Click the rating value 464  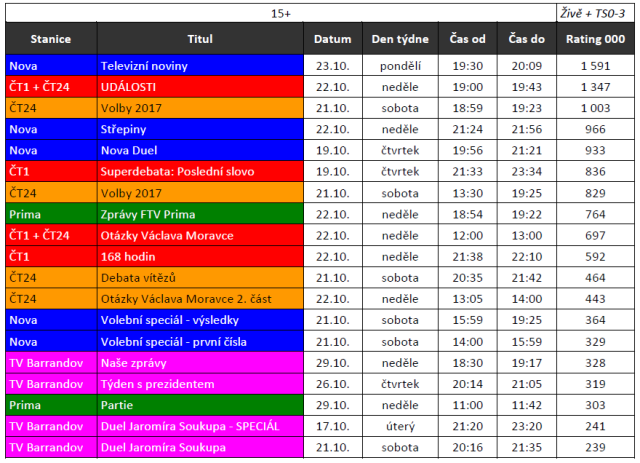click(596, 278)
